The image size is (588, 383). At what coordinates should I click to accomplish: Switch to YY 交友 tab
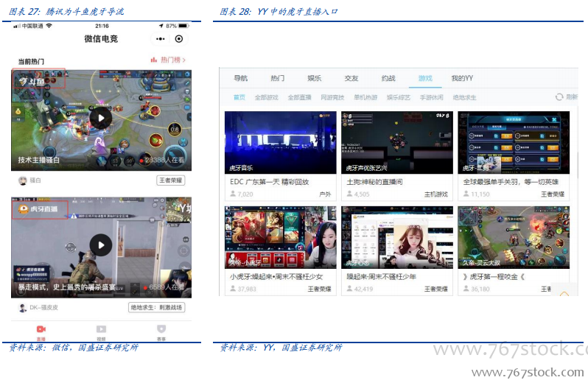(351, 78)
